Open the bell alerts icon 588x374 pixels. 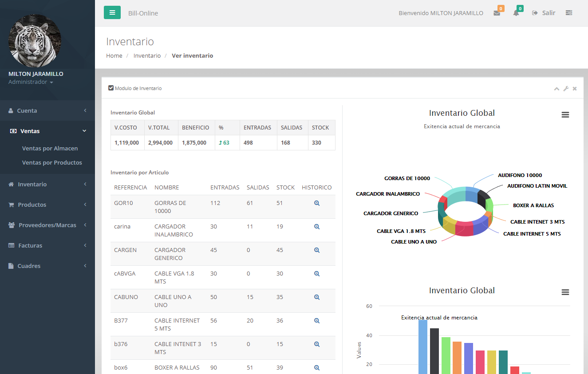click(516, 13)
